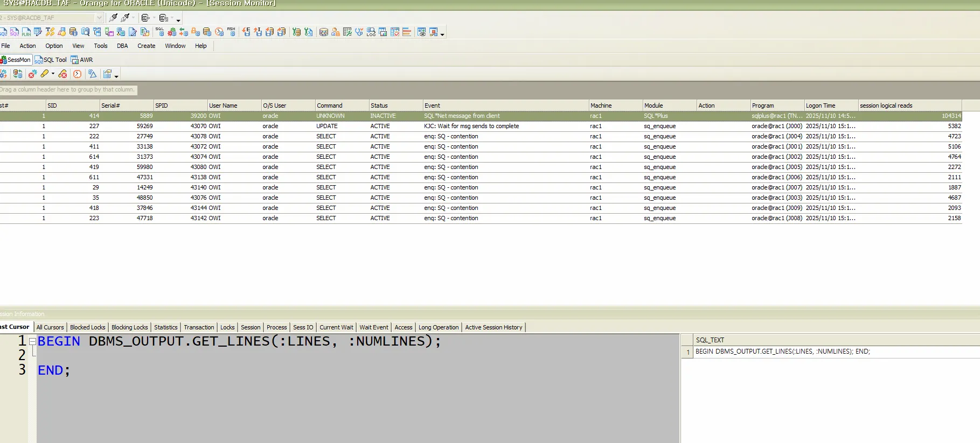Select the session row with SID 227
The image size is (980, 443).
pyautogui.click(x=481, y=126)
